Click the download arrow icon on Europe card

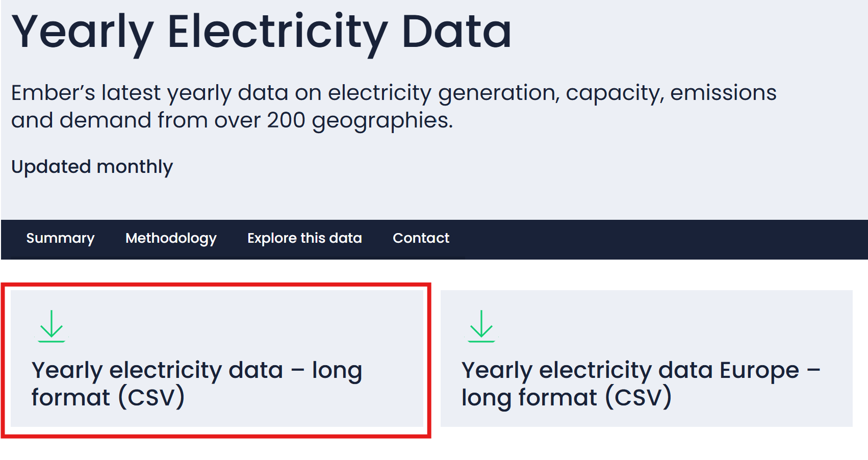(481, 326)
